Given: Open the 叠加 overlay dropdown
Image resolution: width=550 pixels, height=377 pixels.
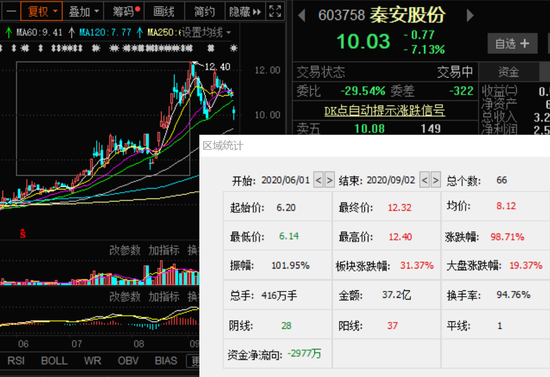Looking at the screenshot, I should 83,11.
